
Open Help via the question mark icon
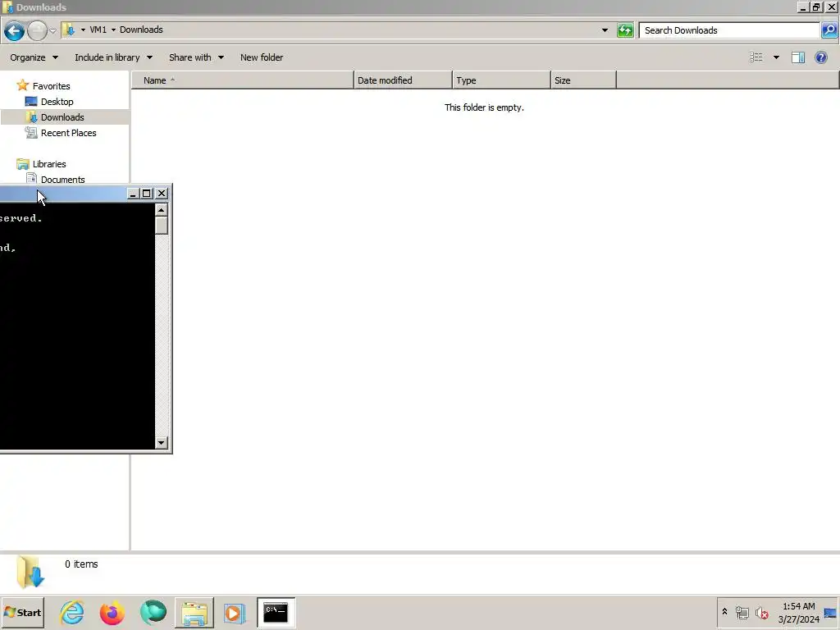coord(820,57)
